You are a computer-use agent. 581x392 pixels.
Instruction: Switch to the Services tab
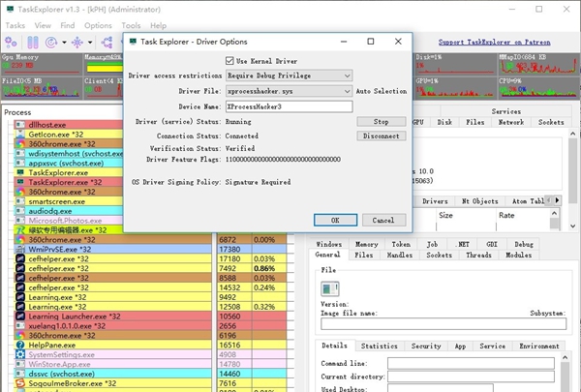[x=505, y=111]
